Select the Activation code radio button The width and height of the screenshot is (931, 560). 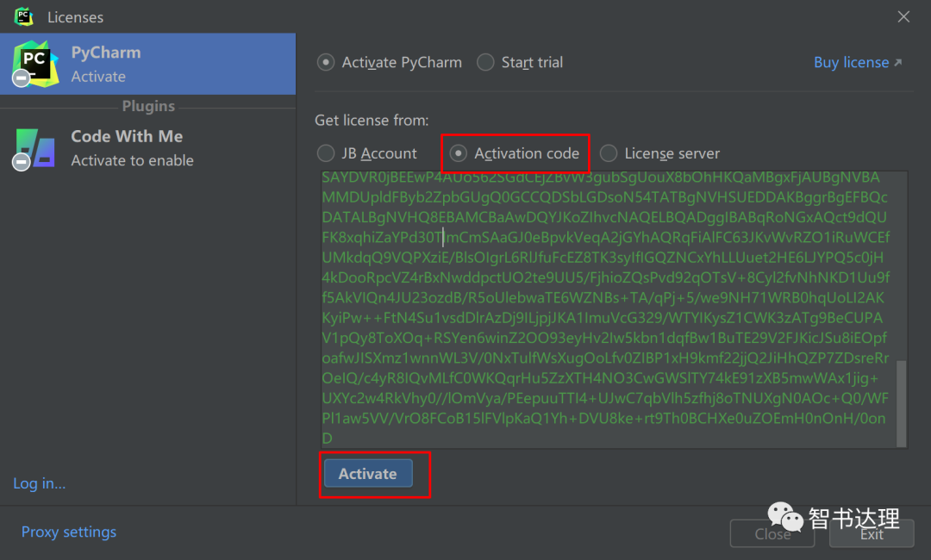(459, 153)
